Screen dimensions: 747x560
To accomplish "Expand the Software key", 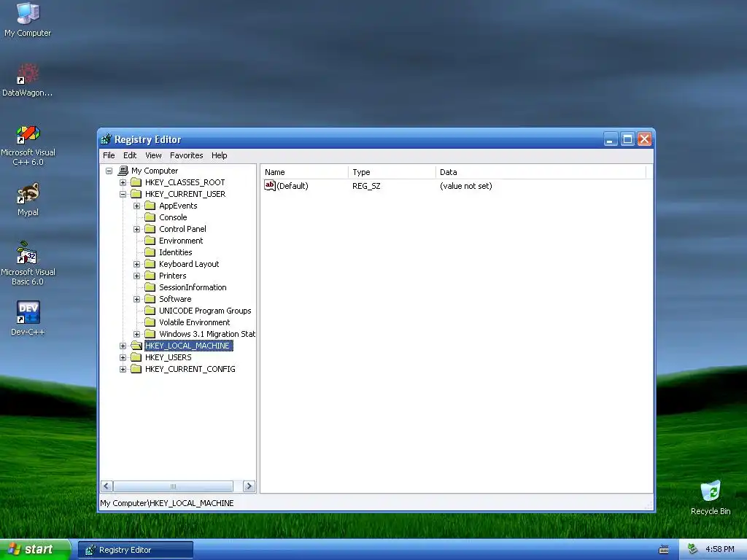I will [136, 299].
